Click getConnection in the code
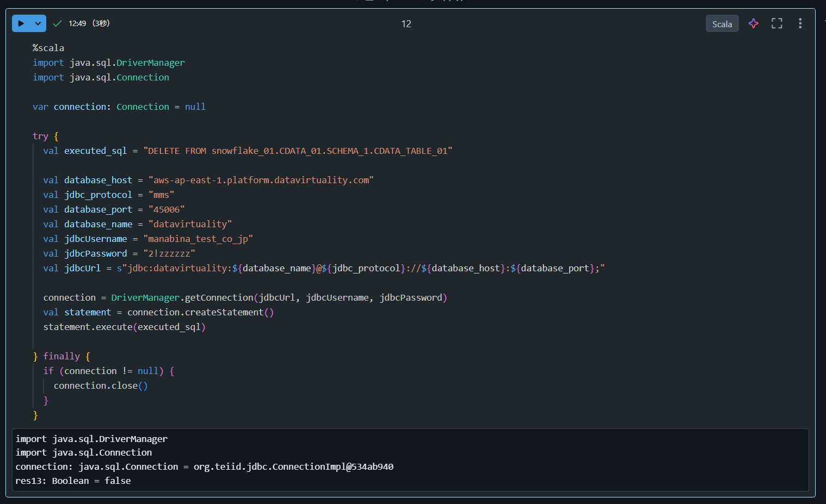This screenshot has height=504, width=826. point(219,297)
